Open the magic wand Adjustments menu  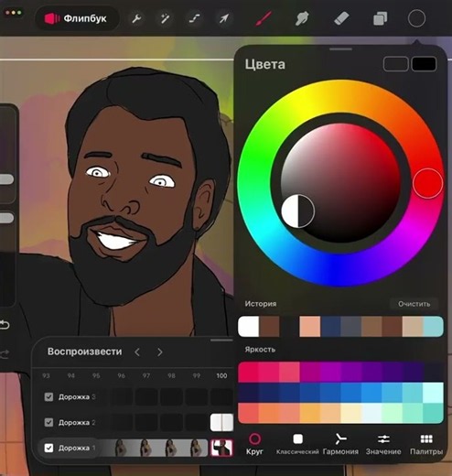(x=165, y=18)
